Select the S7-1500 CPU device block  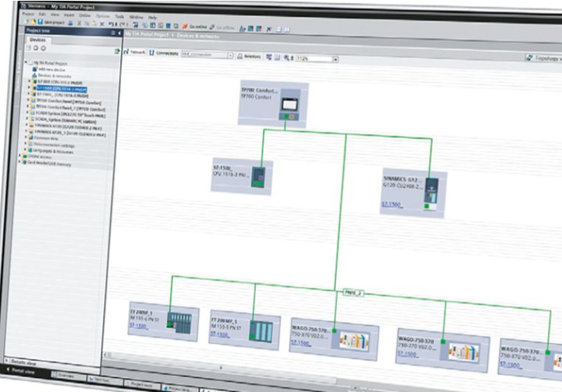[x=241, y=176]
